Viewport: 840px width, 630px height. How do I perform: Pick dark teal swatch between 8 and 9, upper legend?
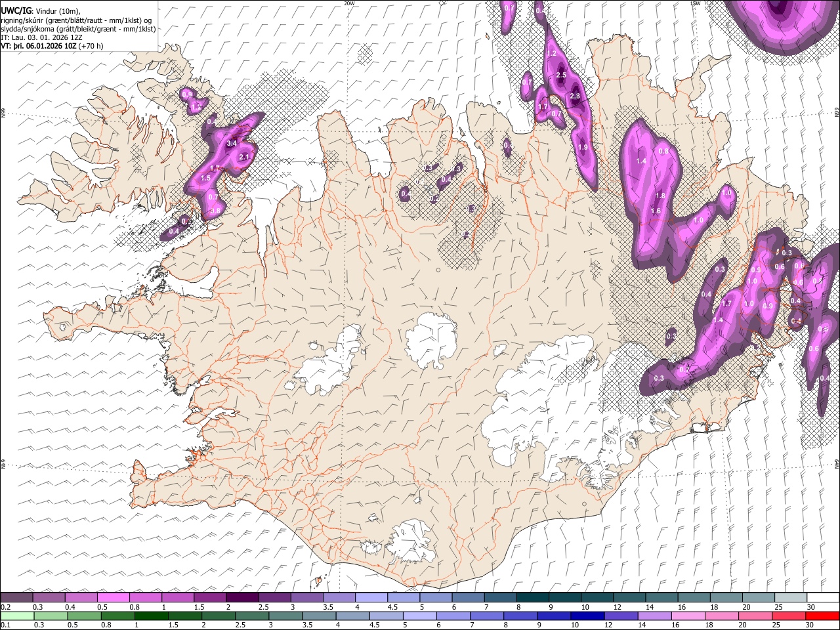pos(533,598)
